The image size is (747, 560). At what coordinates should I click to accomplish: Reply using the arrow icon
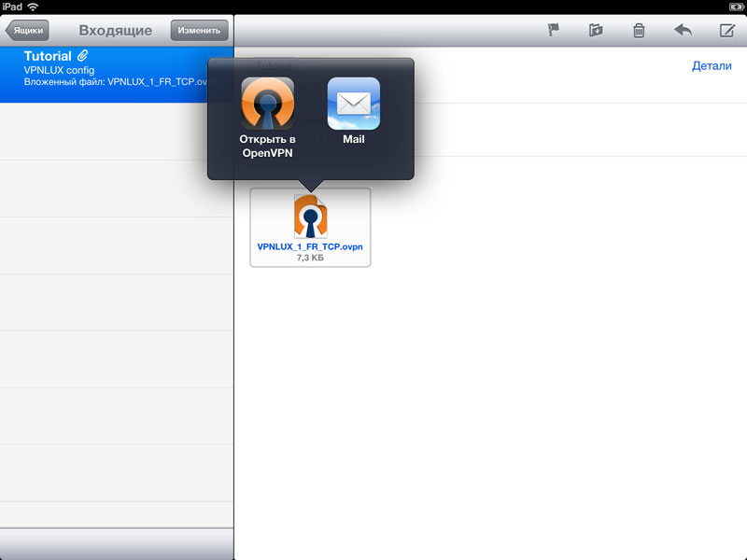click(683, 31)
